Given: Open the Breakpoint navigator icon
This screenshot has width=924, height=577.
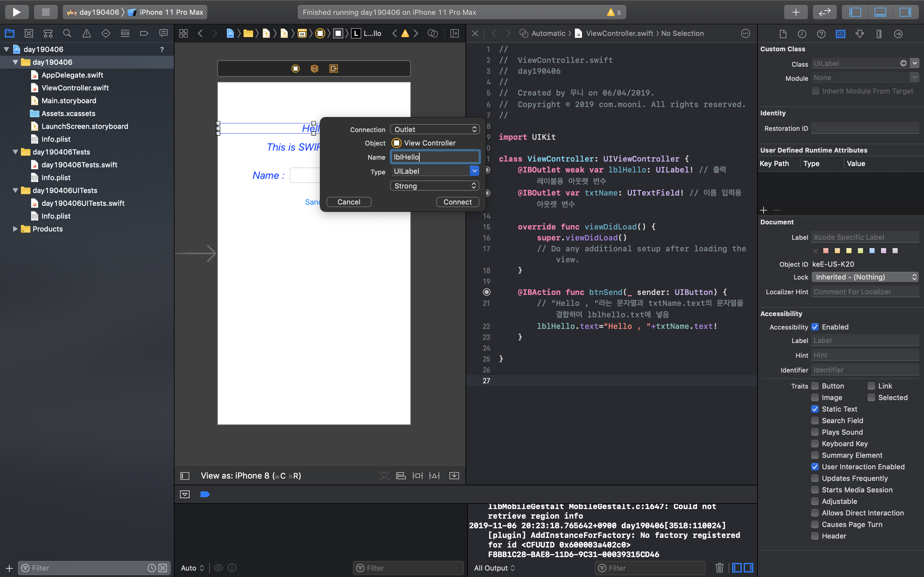Looking at the screenshot, I should point(144,34).
